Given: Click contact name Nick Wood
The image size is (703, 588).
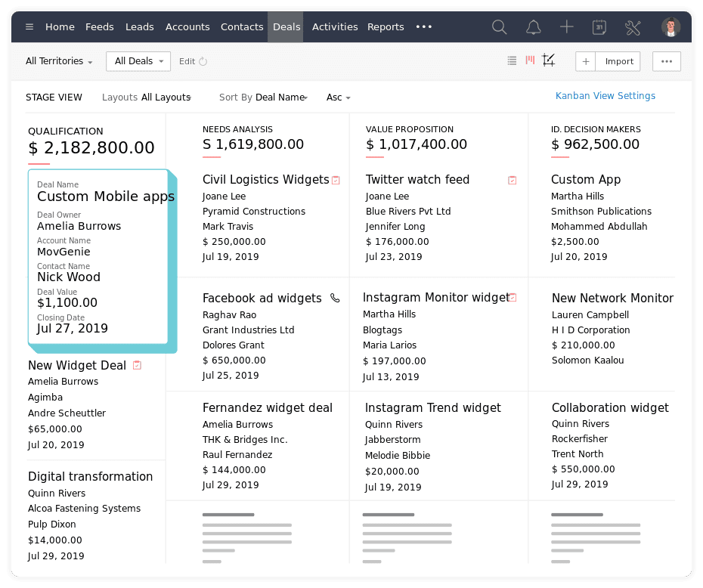Looking at the screenshot, I should coord(69,277).
